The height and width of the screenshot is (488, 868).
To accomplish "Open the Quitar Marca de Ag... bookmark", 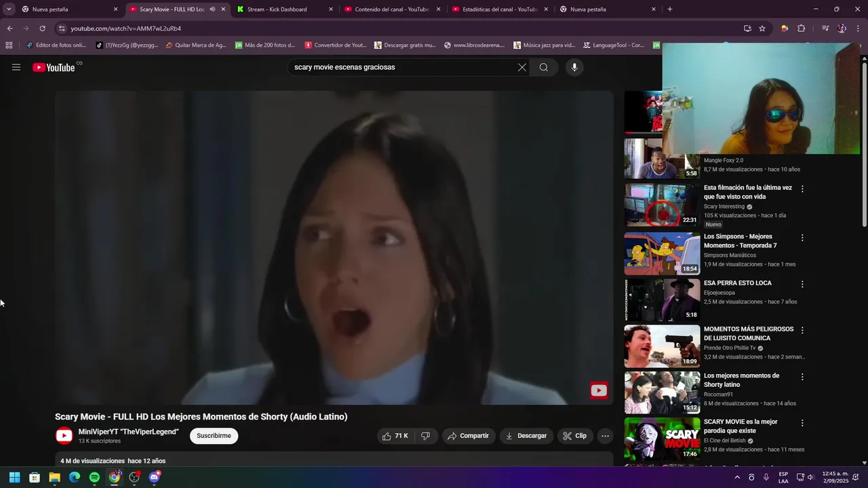I will pos(196,45).
